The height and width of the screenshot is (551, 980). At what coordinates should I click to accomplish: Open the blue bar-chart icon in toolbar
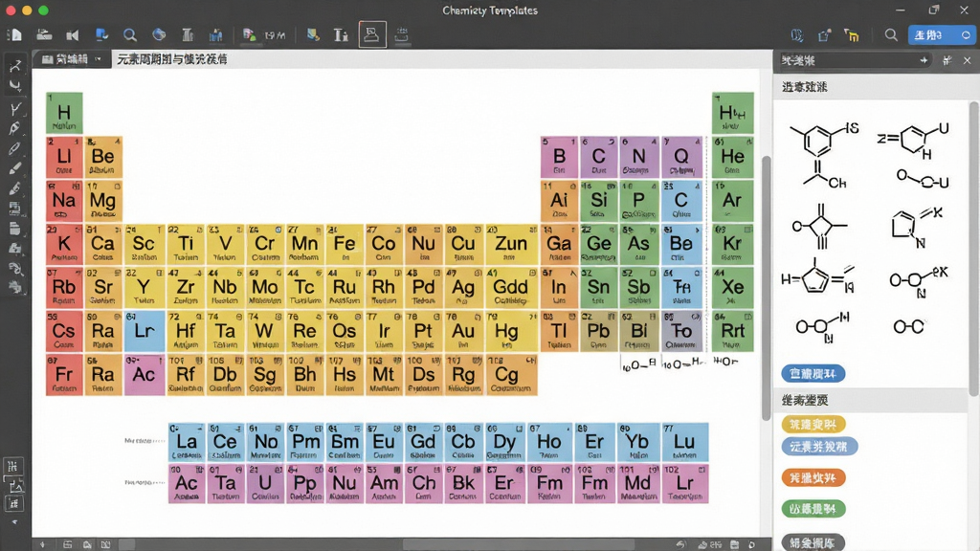click(216, 35)
